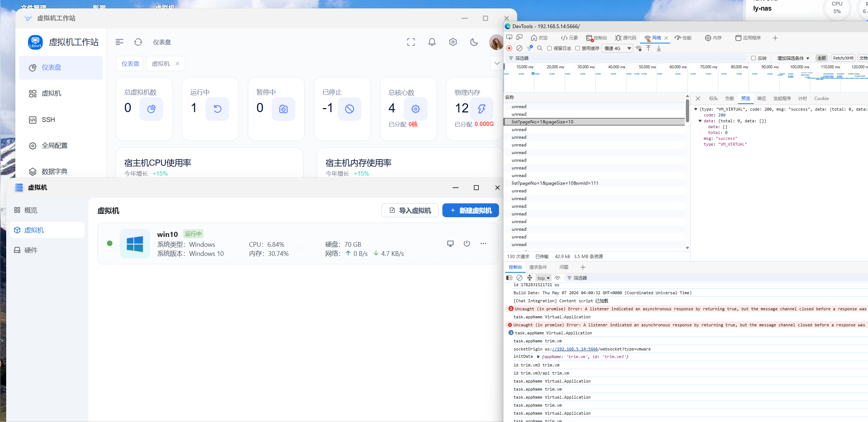Select 全部 filter button

pyautogui.click(x=821, y=58)
